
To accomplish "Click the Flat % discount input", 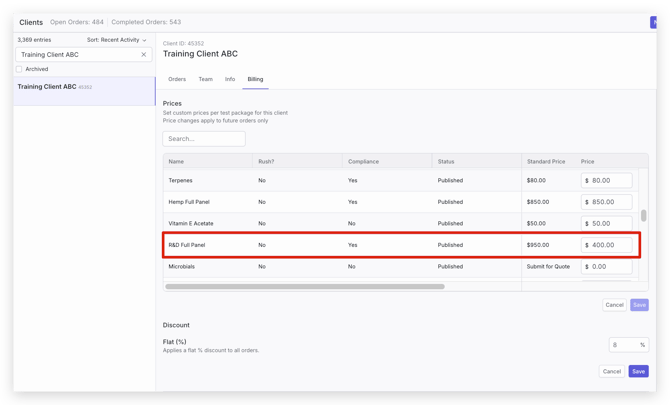I will tap(624, 345).
